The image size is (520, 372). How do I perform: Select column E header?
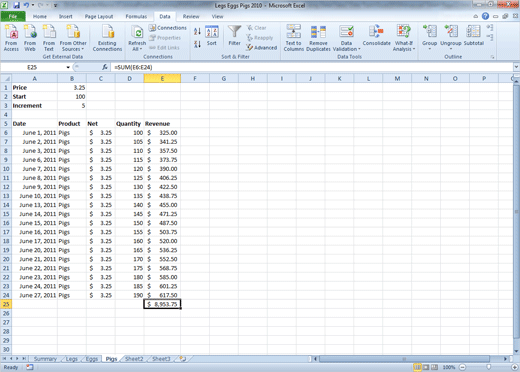click(x=162, y=79)
